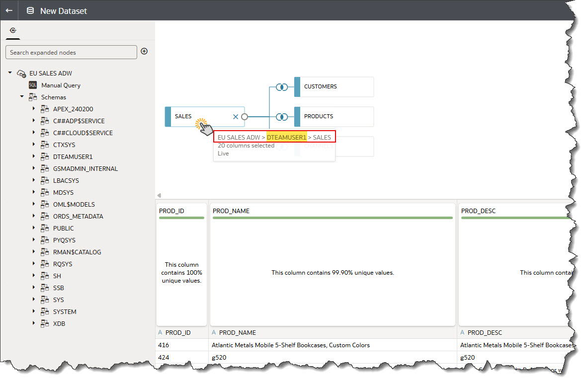Expand the GSMADMIN_INTERNAL schema
The height and width of the screenshot is (383, 588).
click(34, 168)
